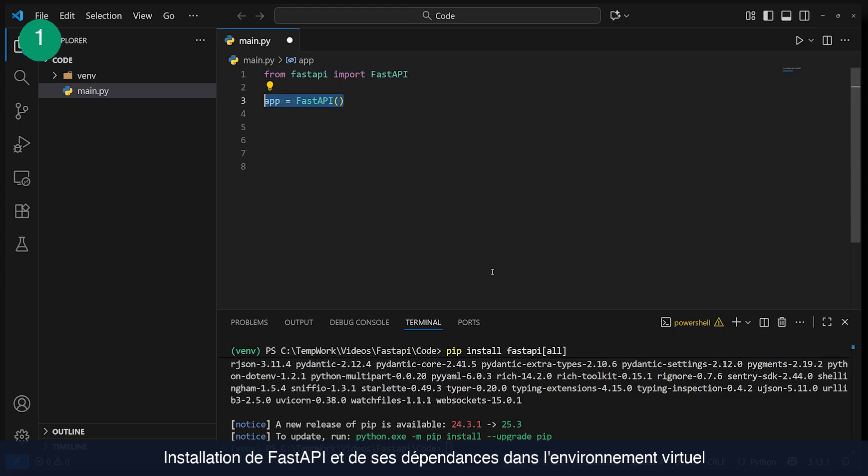Toggle the primary side bar
Image resolution: width=868 pixels, height=476 pixels.
[x=768, y=16]
